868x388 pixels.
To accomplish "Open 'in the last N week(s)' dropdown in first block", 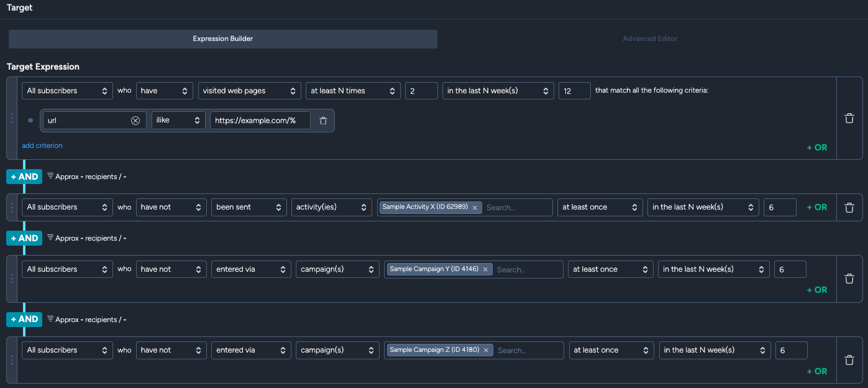I will 498,91.
